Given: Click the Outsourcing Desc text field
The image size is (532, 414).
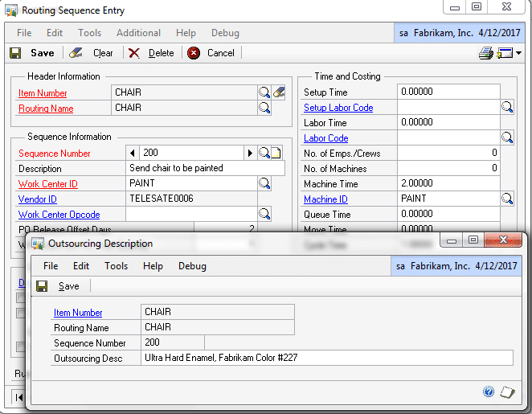Looking at the screenshot, I should [x=327, y=358].
